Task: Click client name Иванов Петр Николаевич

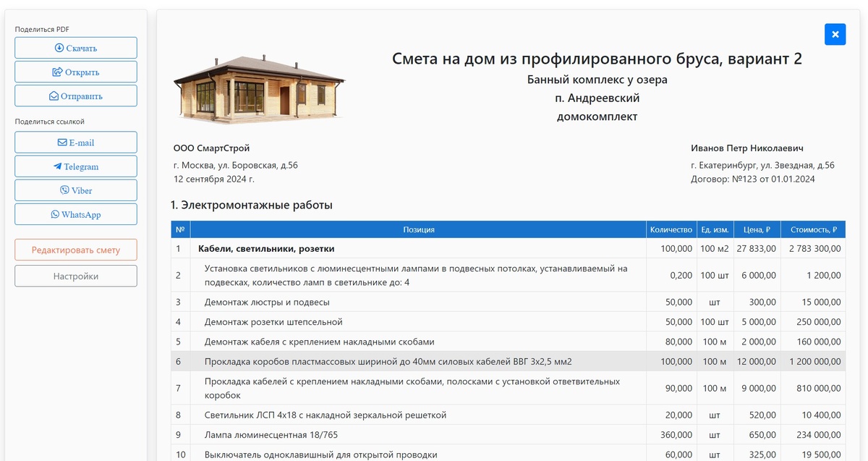Action: (x=747, y=148)
